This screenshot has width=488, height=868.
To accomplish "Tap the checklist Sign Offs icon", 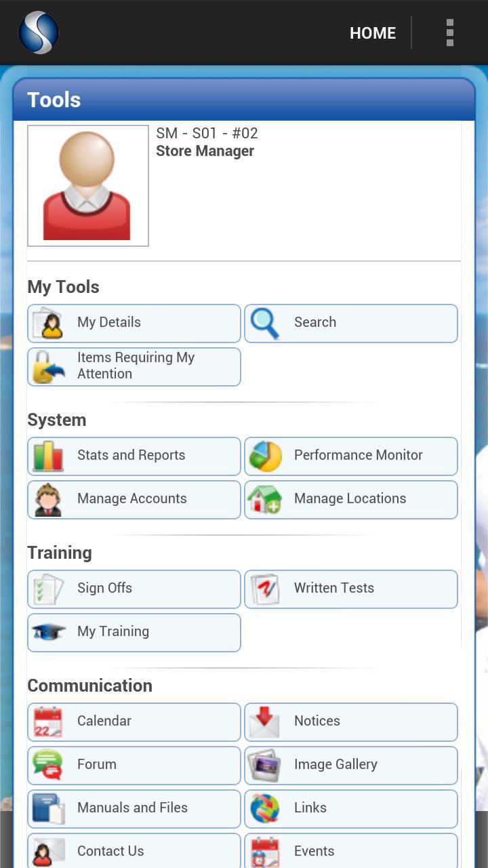I will pyautogui.click(x=49, y=589).
